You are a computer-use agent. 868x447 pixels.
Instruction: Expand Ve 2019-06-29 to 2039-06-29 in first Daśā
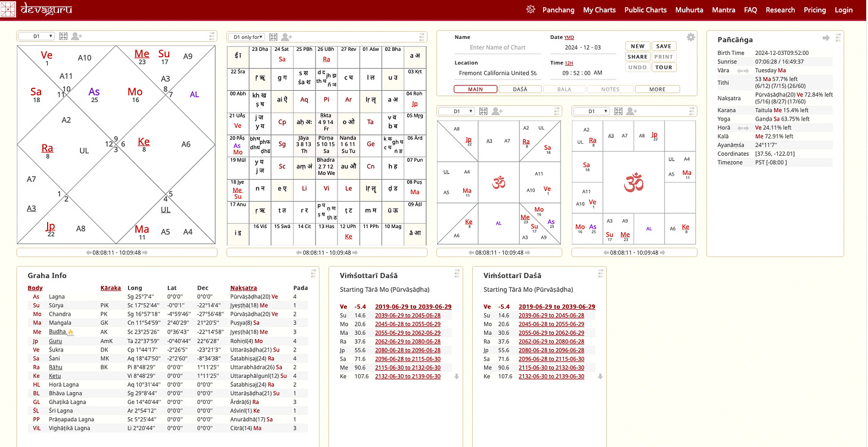coord(413,307)
